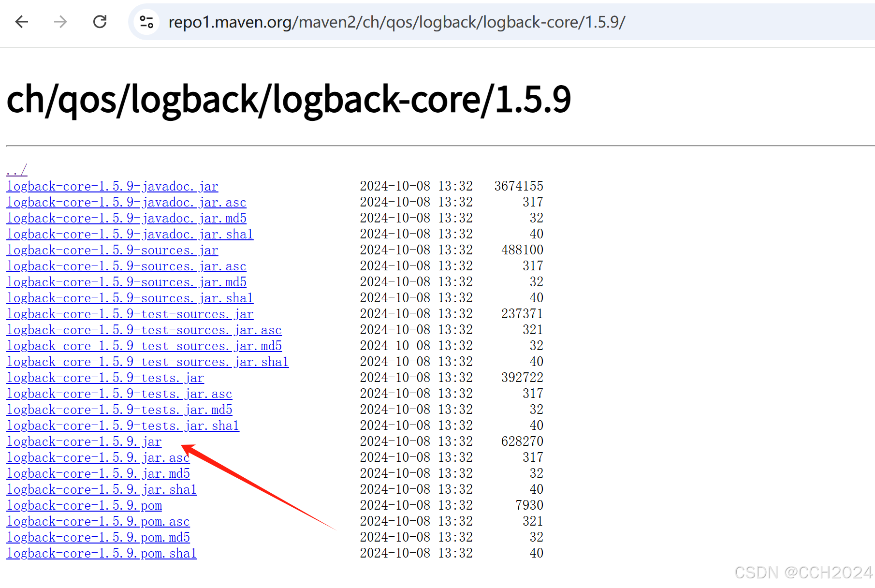Click file size 237371 of test-sources jar

pyautogui.click(x=522, y=313)
